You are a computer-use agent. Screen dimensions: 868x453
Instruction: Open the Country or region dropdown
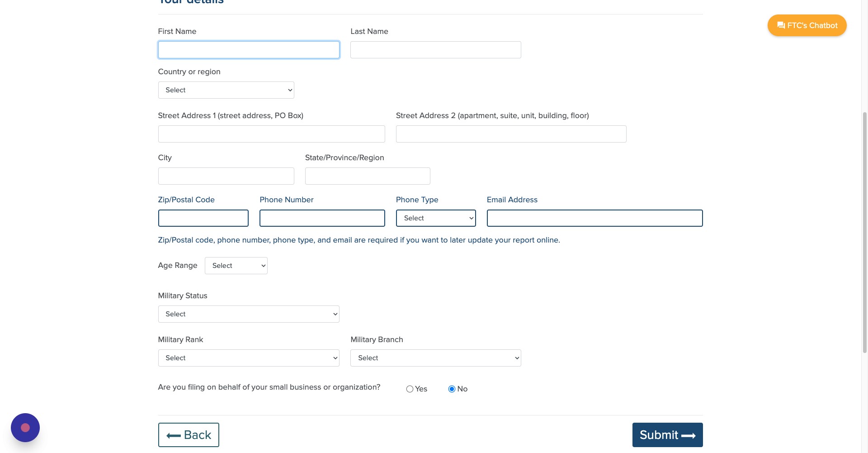point(226,90)
